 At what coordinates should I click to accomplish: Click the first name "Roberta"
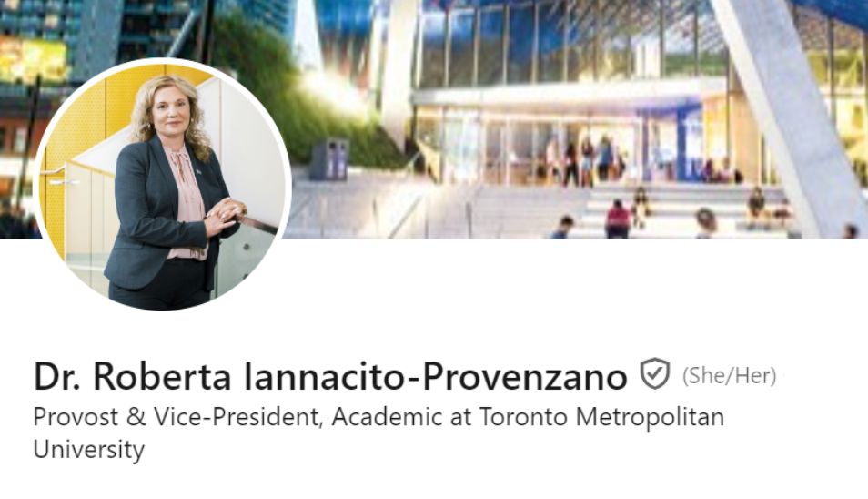162,377
